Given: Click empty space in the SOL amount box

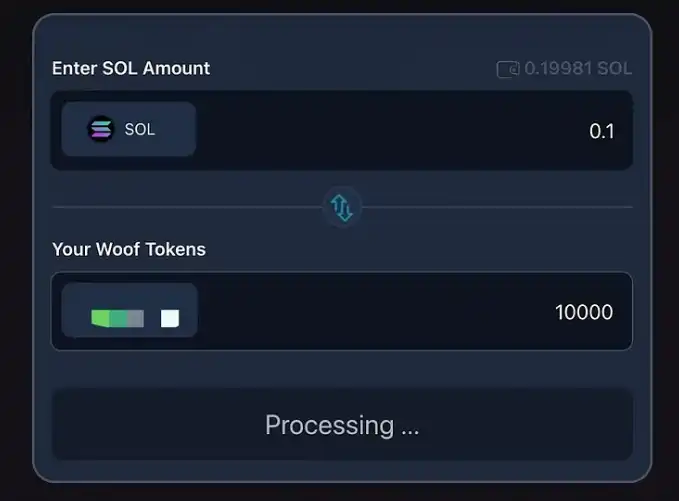Looking at the screenshot, I should pos(380,131).
